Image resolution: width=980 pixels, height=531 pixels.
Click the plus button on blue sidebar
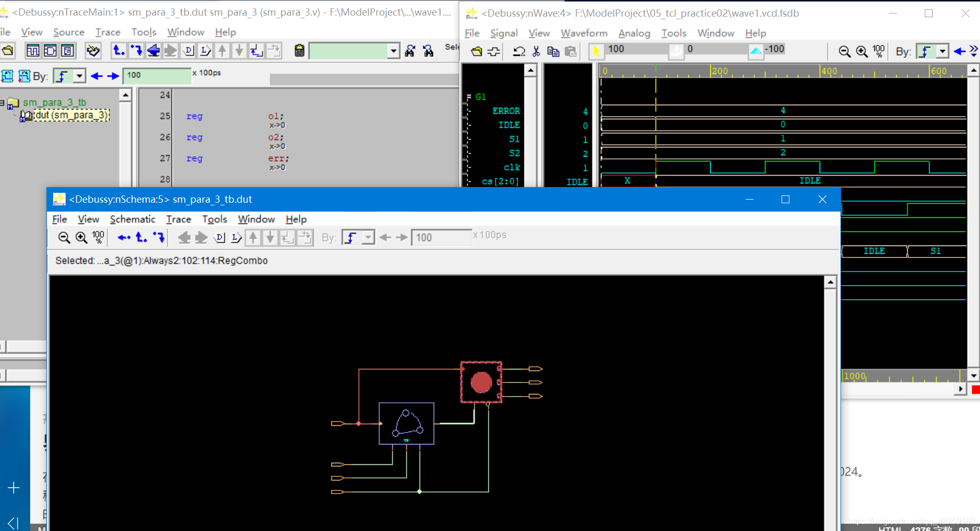14,488
